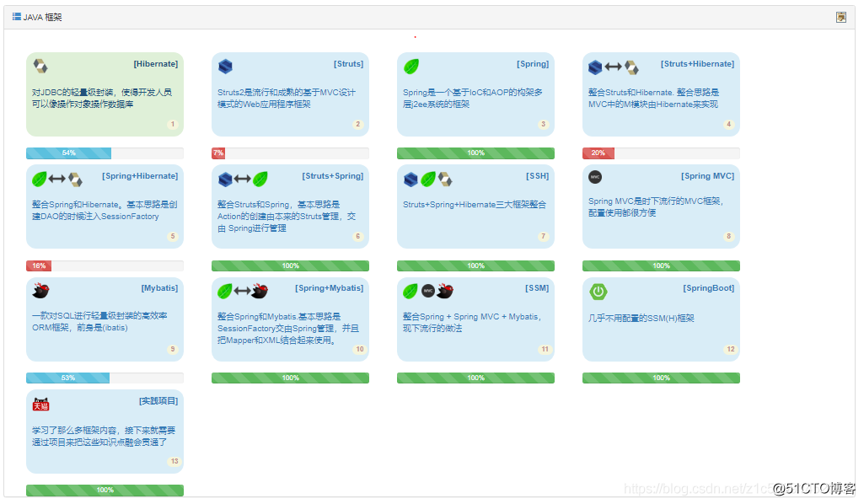Screen dimensions: 864x504
Task: Click the number 4 badge on Struts+Hibernate card
Action: pos(729,125)
